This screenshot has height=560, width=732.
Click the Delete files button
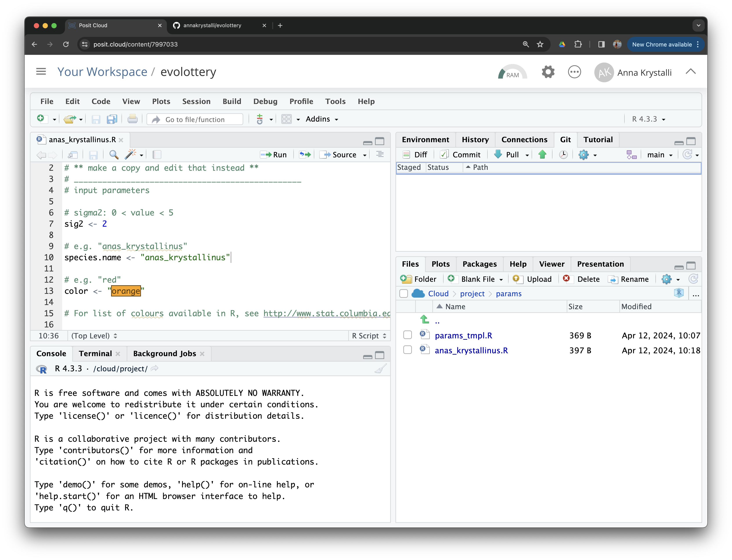point(581,279)
